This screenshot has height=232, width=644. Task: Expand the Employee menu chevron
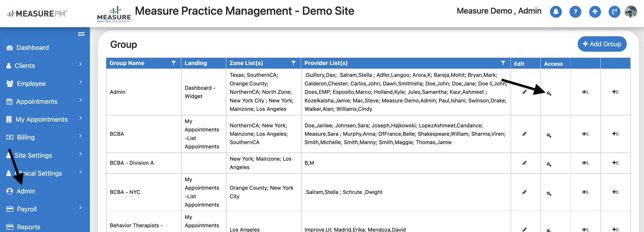81,82
